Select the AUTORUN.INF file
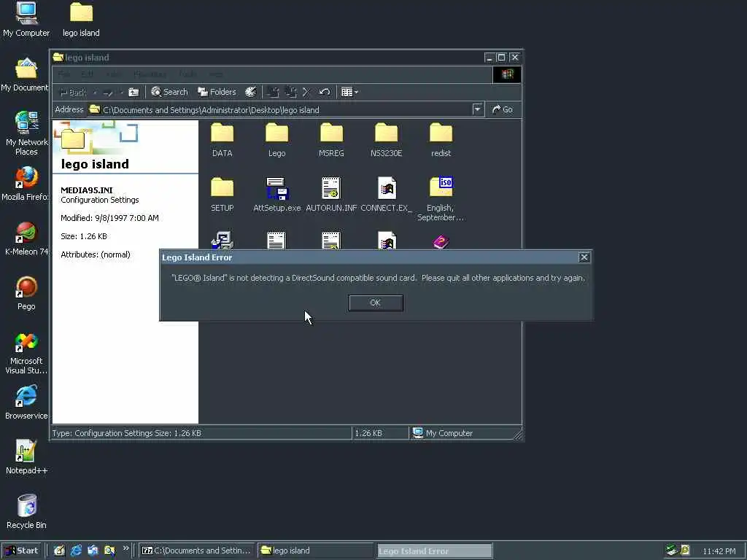Image resolution: width=747 pixels, height=560 pixels. (331, 195)
